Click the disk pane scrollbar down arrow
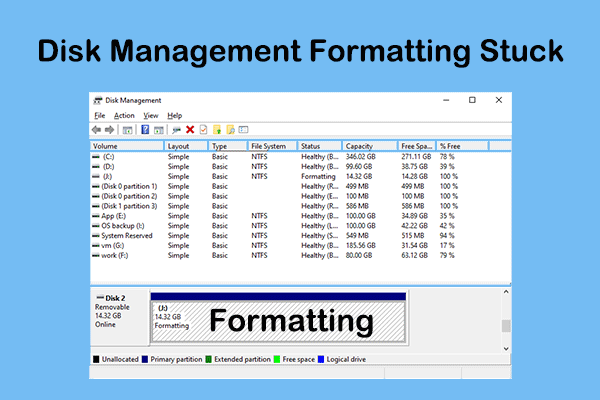600x400 pixels. coord(506,349)
